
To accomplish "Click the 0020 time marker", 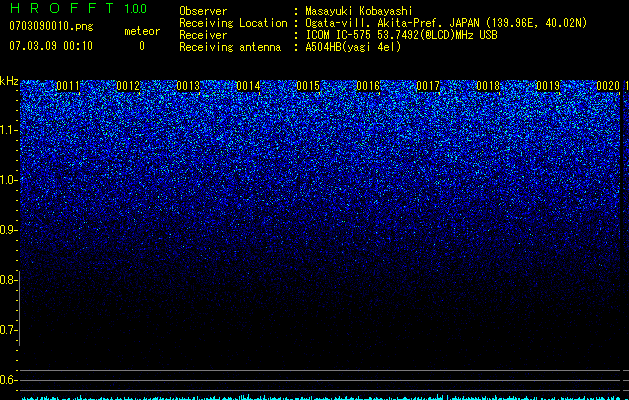I will click(x=608, y=86).
